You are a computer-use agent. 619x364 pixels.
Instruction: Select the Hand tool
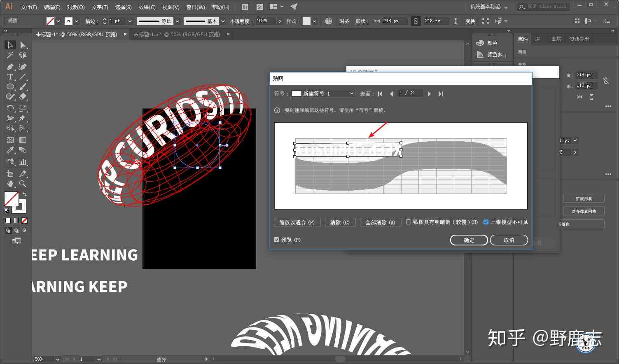(x=10, y=184)
